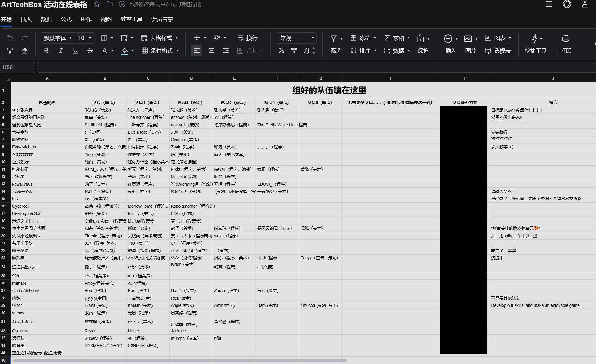596x364 pixels.
Task: Click the undo arrow icon
Action: [x=10, y=38]
